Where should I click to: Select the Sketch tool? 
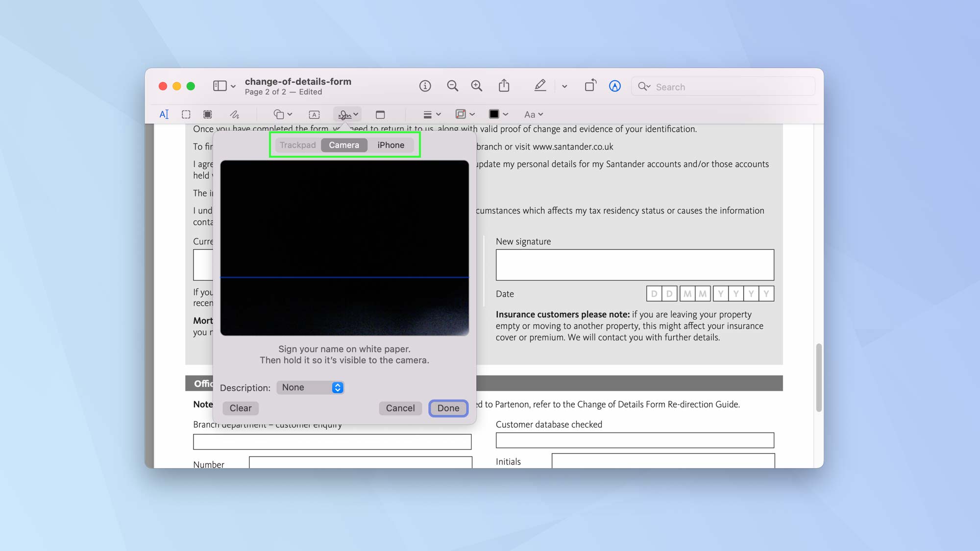pos(235,114)
